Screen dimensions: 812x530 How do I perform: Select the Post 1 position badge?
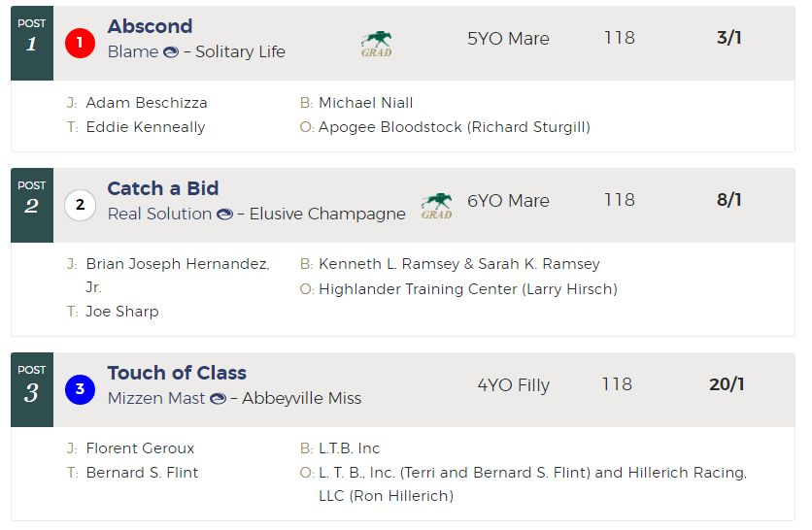[x=32, y=43]
